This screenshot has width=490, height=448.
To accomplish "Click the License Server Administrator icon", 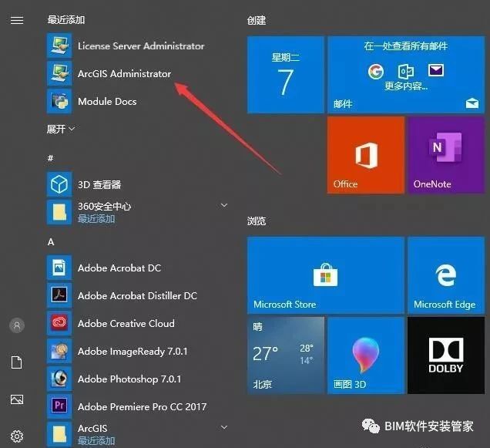I will [x=59, y=45].
